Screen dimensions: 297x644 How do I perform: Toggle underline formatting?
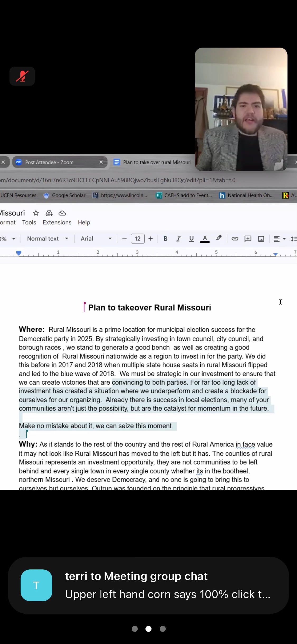tap(192, 239)
